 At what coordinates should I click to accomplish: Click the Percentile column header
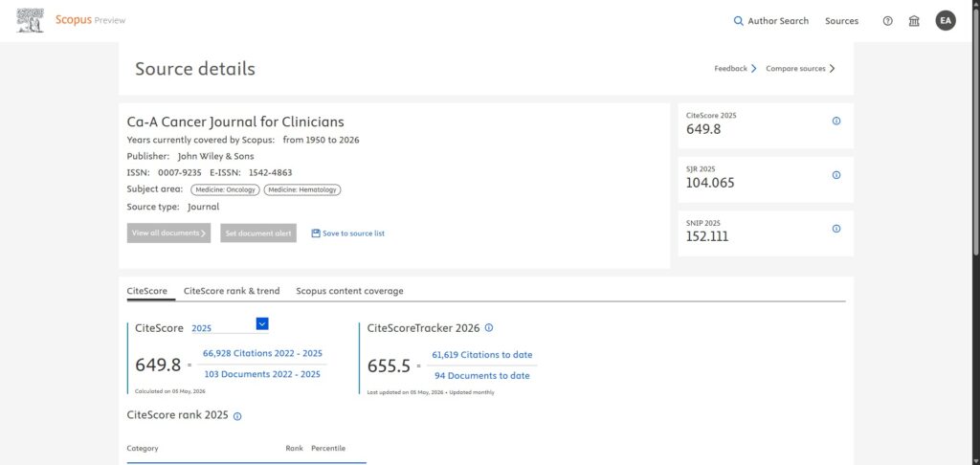pyautogui.click(x=328, y=448)
